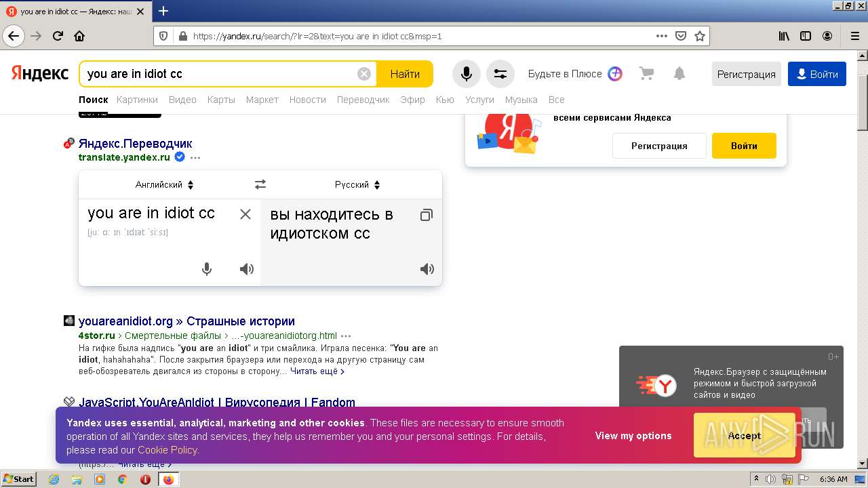Open Firefox account icon
This screenshot has width=868, height=488.
tap(827, 36)
